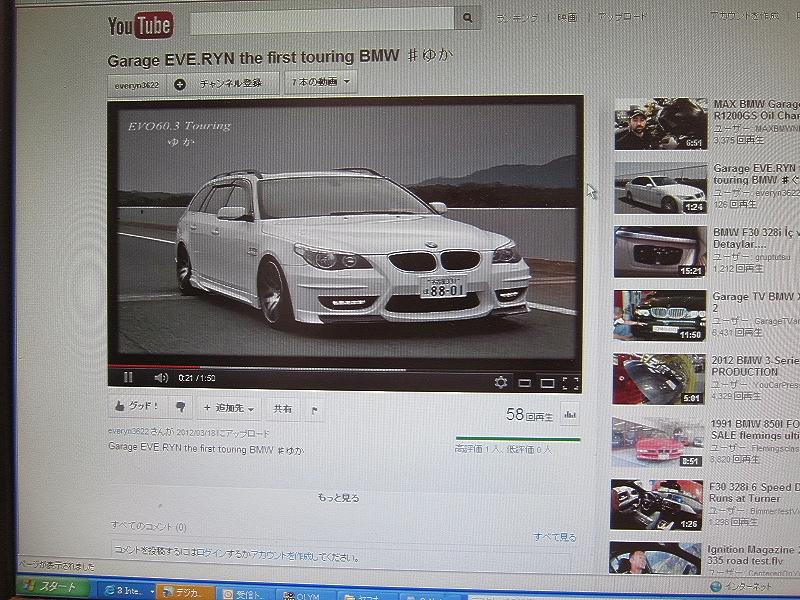Open Garage EVE.RYN touring related thumbnail

coord(660,188)
